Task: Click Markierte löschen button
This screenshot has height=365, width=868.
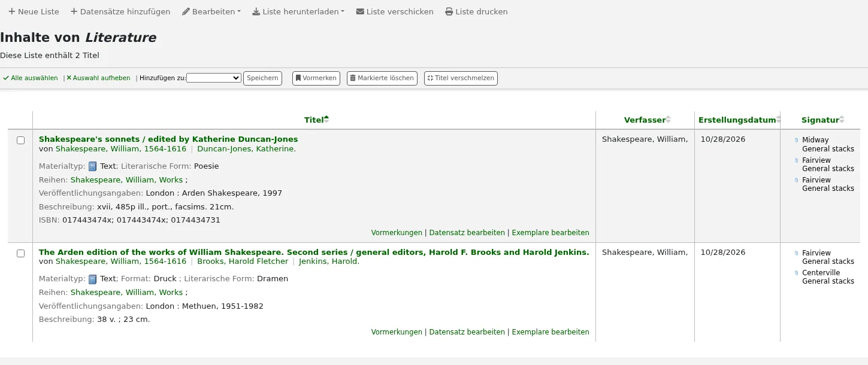Action: click(x=382, y=78)
